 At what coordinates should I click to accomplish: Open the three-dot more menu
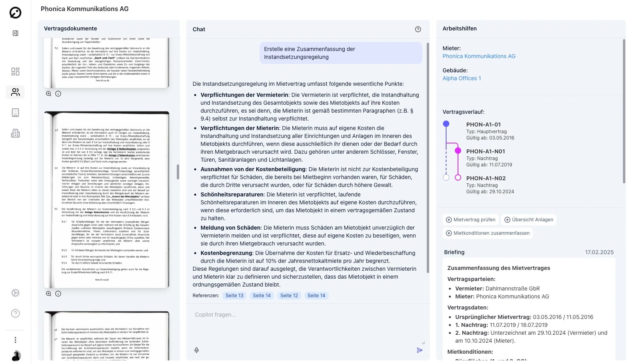click(15, 340)
